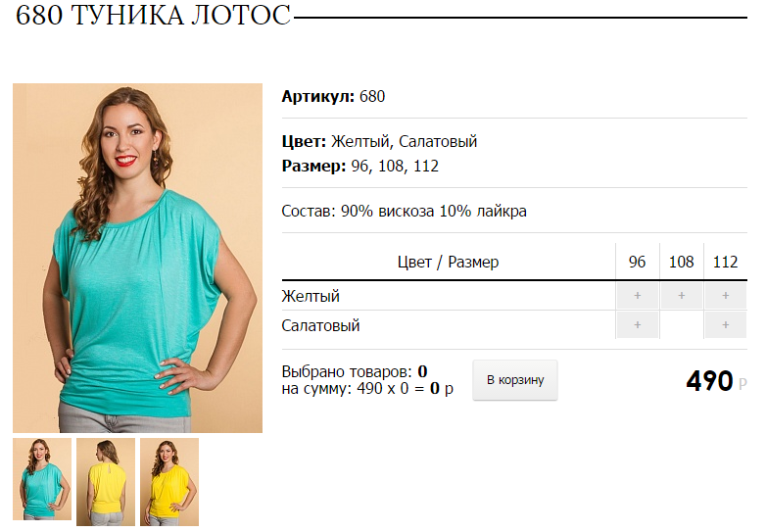Click the В корзину button
The image size is (766, 532).
click(515, 380)
